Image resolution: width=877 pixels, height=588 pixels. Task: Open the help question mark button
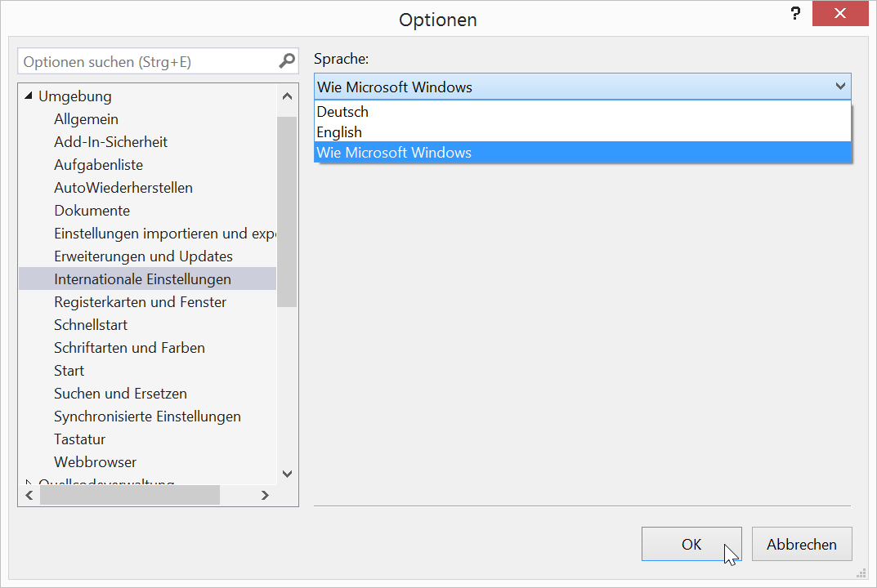point(794,16)
